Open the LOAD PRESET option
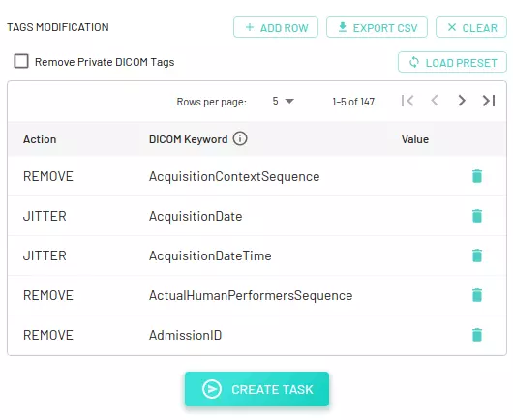513x420 pixels. [452, 62]
